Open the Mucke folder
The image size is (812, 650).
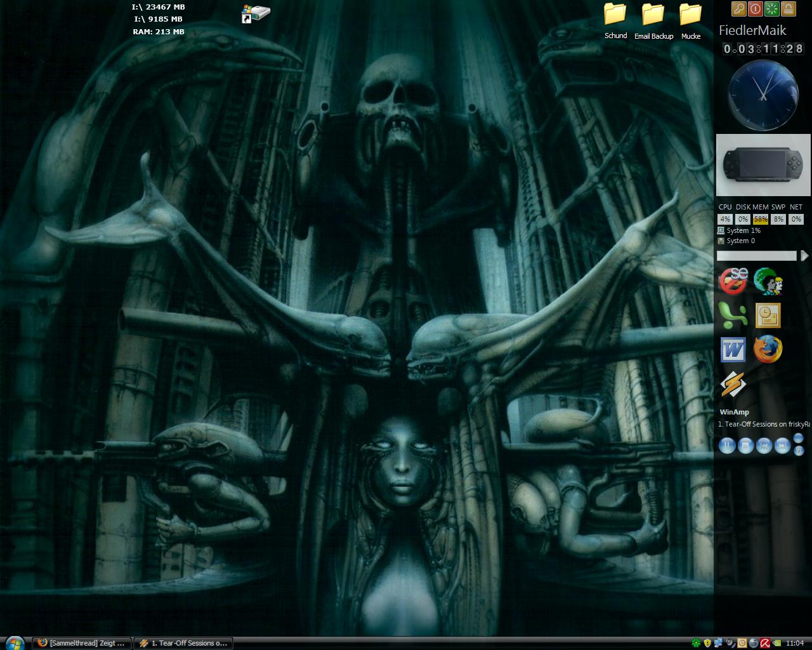[691, 21]
